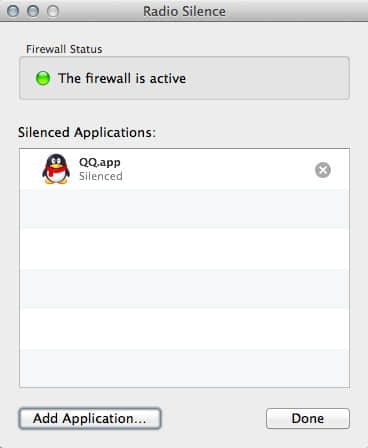Select the QQ.app name in the list
Image resolution: width=368 pixels, height=448 pixels.
pyautogui.click(x=100, y=162)
